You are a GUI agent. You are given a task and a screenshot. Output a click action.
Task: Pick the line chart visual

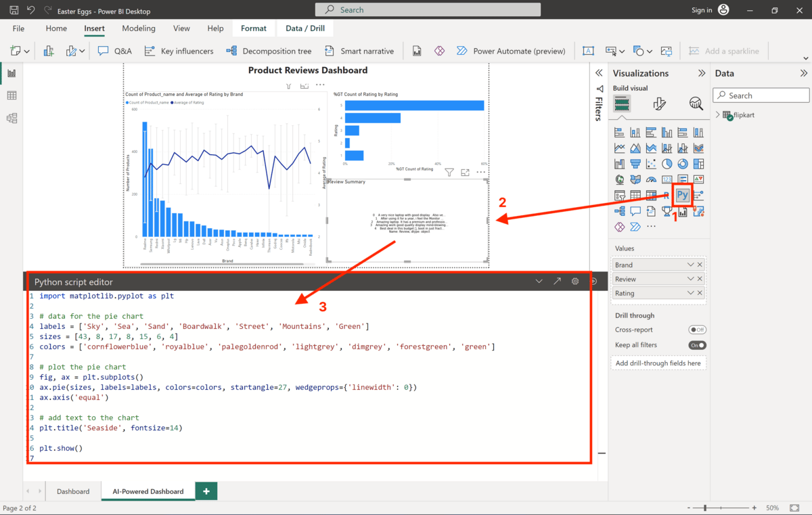620,148
